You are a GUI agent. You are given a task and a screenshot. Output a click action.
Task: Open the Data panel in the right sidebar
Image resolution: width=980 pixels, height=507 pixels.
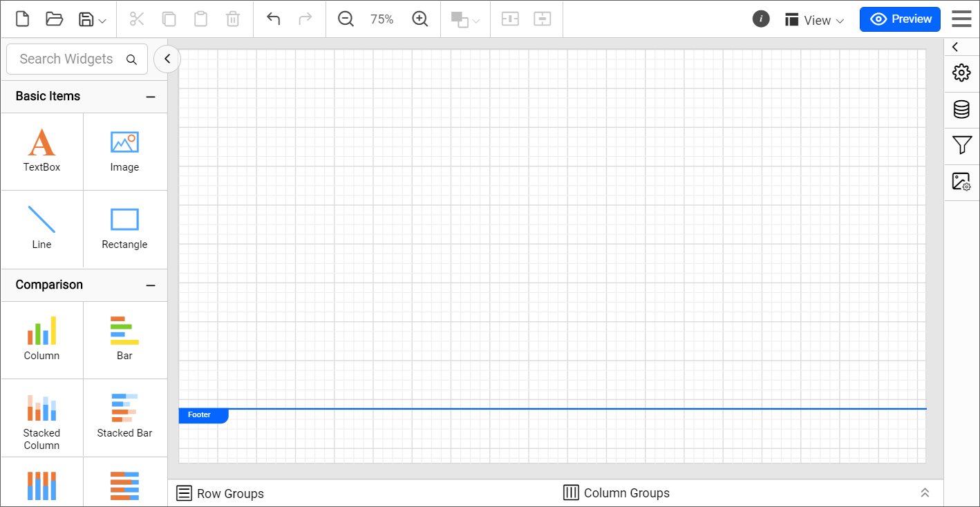(961, 108)
